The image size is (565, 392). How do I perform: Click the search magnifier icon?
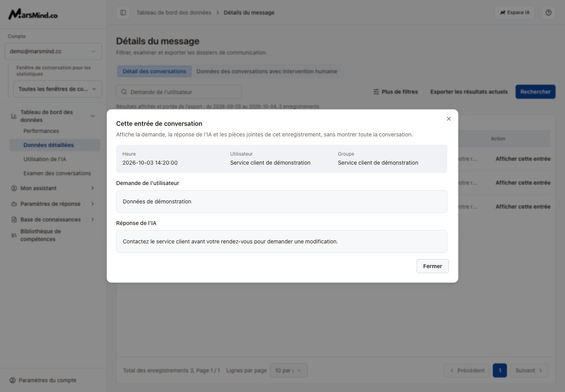[x=124, y=92]
